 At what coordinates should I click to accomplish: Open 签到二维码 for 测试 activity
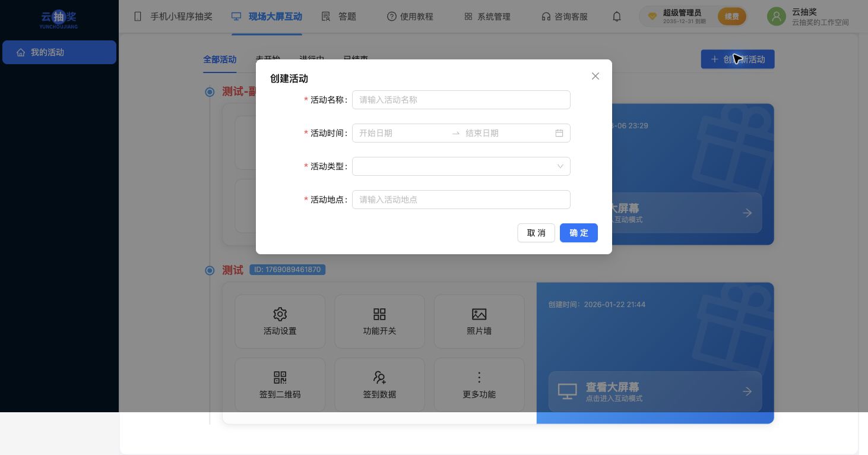click(x=280, y=385)
